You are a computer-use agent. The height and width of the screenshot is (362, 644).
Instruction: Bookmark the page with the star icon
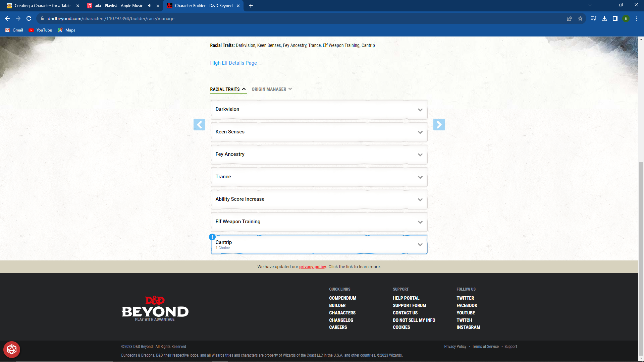(580, 18)
